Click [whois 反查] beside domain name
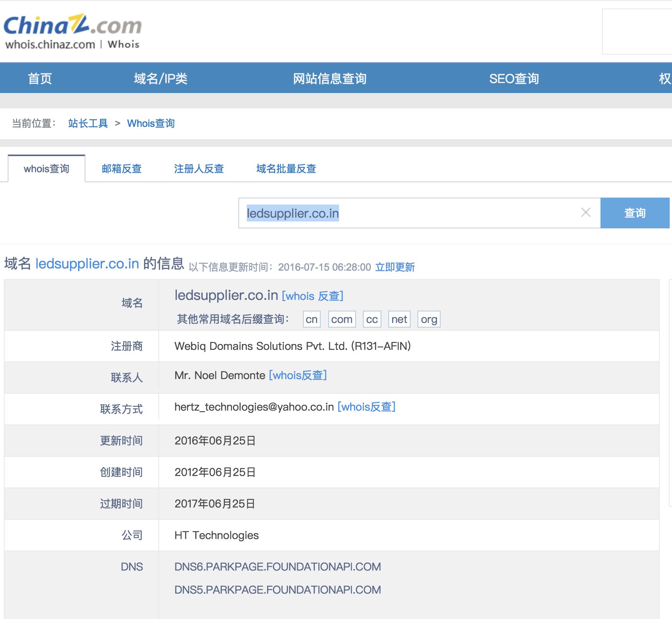Screen dimensions: 672x619 [x=313, y=296]
